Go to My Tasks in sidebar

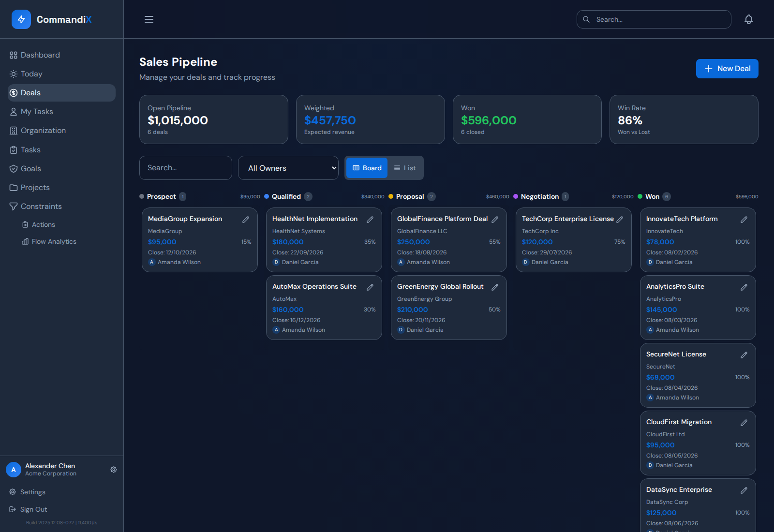click(61, 112)
